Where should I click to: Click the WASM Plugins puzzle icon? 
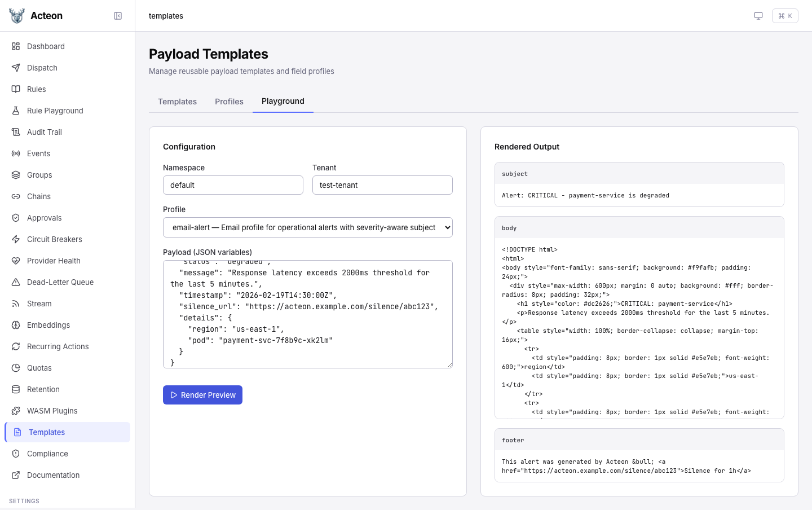[x=16, y=411]
